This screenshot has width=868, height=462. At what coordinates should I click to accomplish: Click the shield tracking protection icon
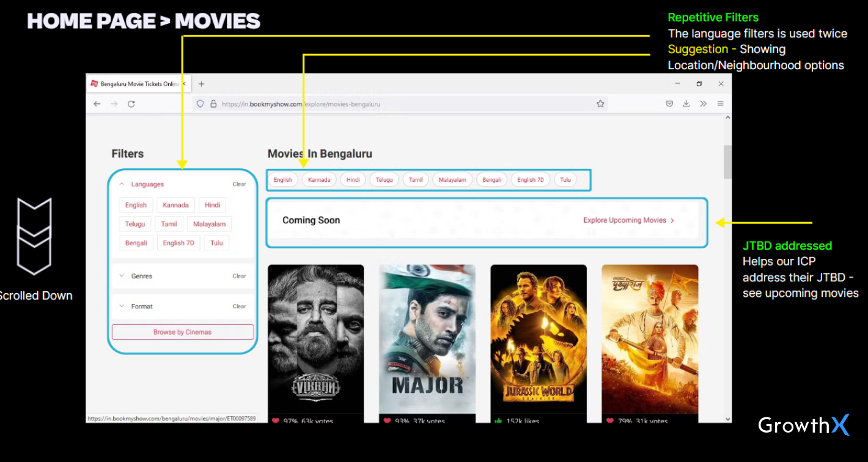point(200,104)
